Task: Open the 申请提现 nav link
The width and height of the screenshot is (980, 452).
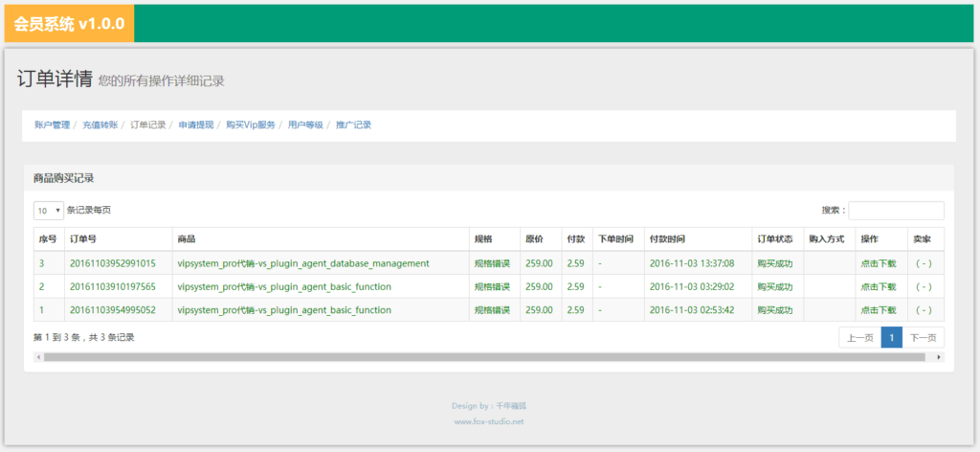Action: pyautogui.click(x=195, y=125)
